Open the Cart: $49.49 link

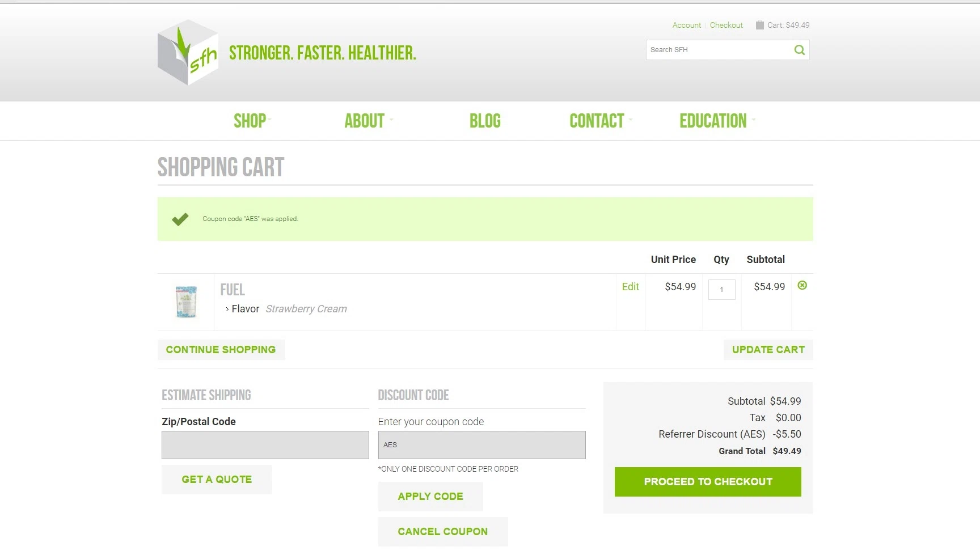click(x=788, y=25)
